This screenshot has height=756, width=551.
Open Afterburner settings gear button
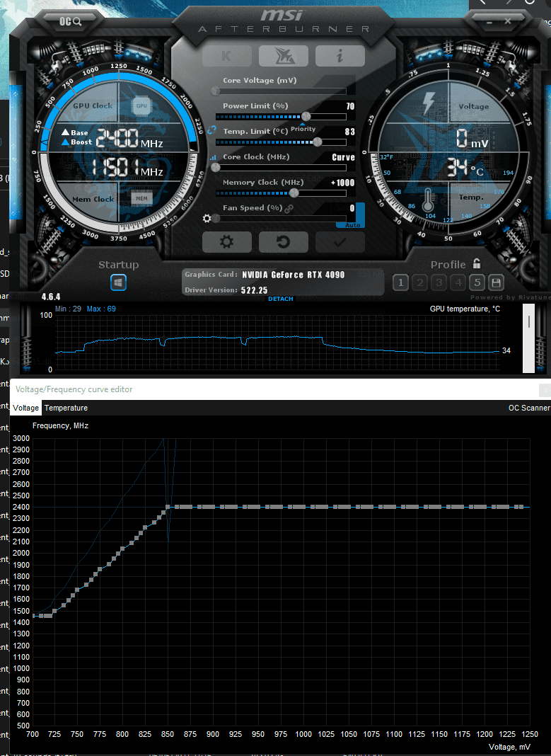click(x=227, y=241)
